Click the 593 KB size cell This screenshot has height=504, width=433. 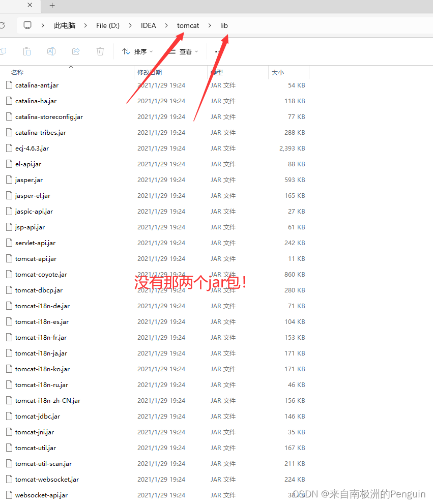click(x=295, y=180)
